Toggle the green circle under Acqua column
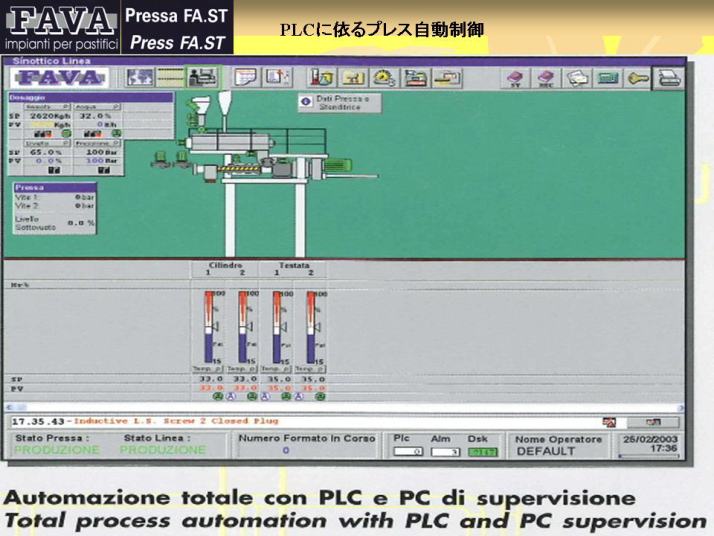714x536 pixels. point(117,133)
